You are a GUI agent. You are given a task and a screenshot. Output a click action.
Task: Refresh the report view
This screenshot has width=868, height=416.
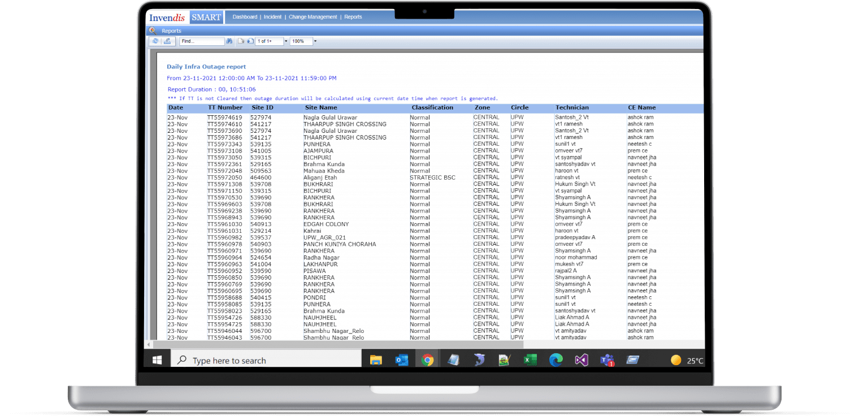[155, 41]
